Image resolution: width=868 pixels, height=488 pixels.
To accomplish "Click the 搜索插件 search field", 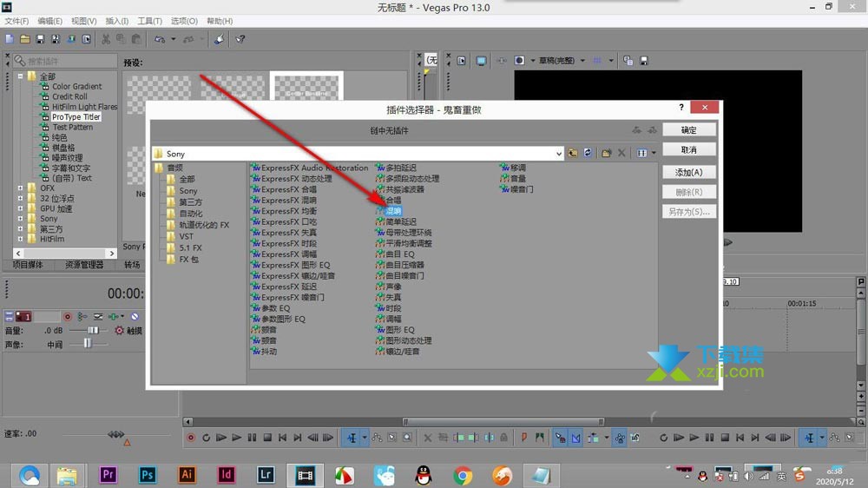I will coord(66,61).
